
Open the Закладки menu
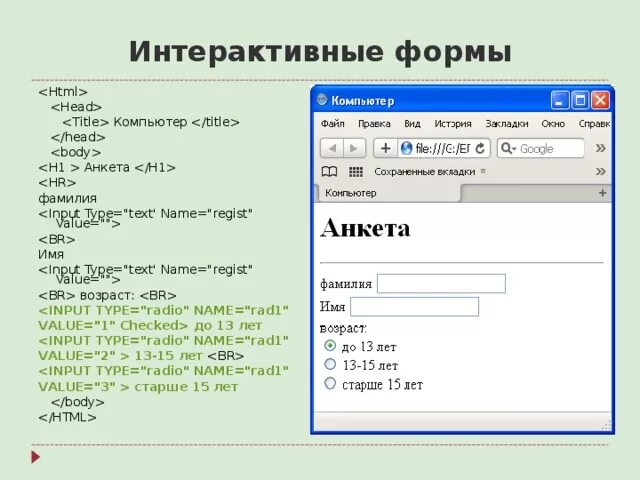coord(507,124)
